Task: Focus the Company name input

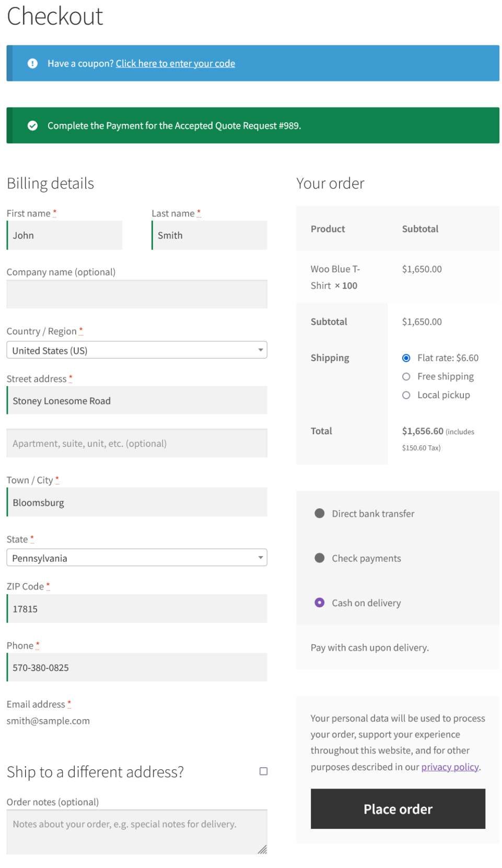Action: [x=136, y=294]
